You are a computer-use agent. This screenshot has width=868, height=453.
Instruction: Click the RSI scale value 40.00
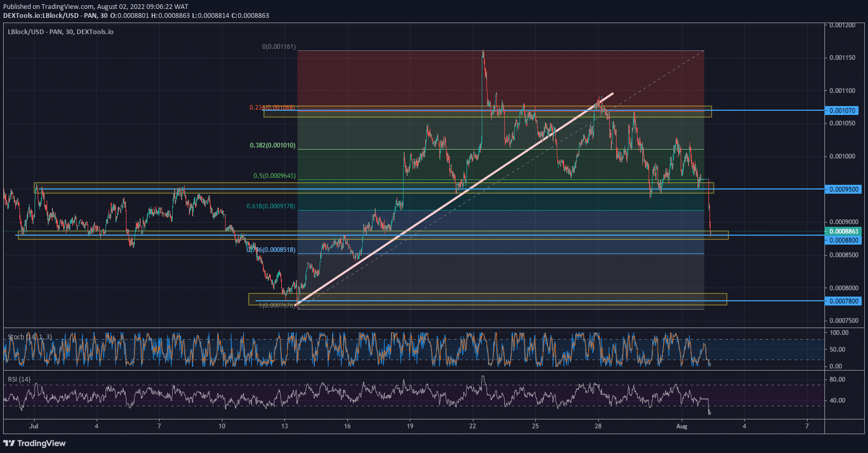837,401
